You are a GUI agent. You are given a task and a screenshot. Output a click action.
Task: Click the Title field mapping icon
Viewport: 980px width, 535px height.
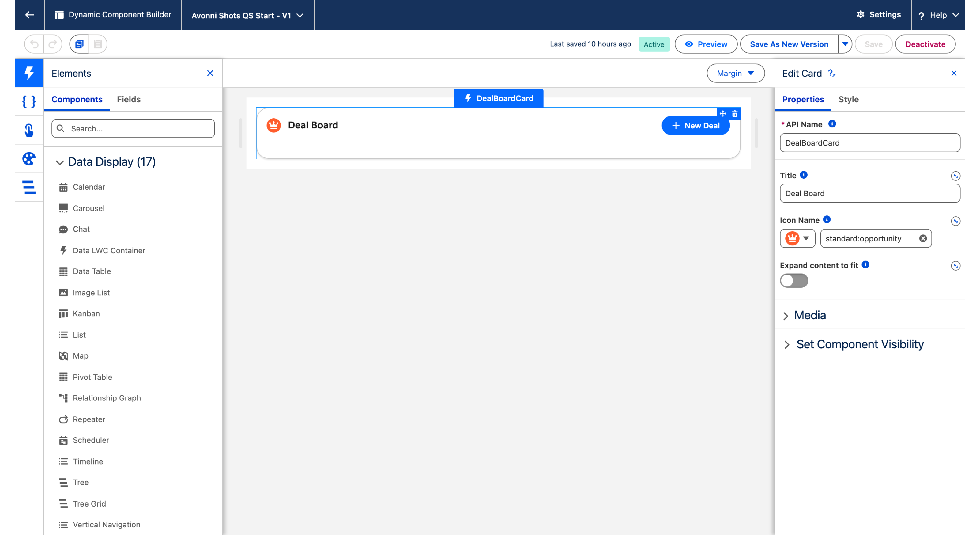pos(955,176)
